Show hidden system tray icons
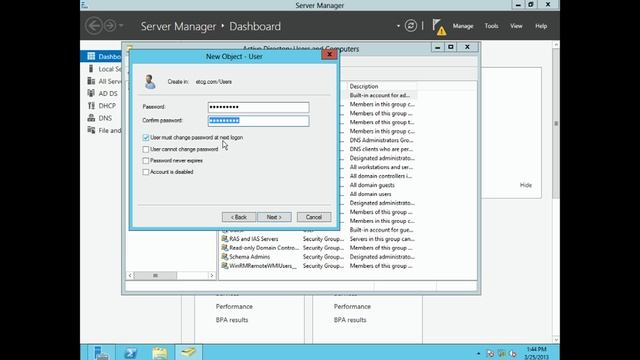Screen dimensions: 640x360 coord(478,353)
